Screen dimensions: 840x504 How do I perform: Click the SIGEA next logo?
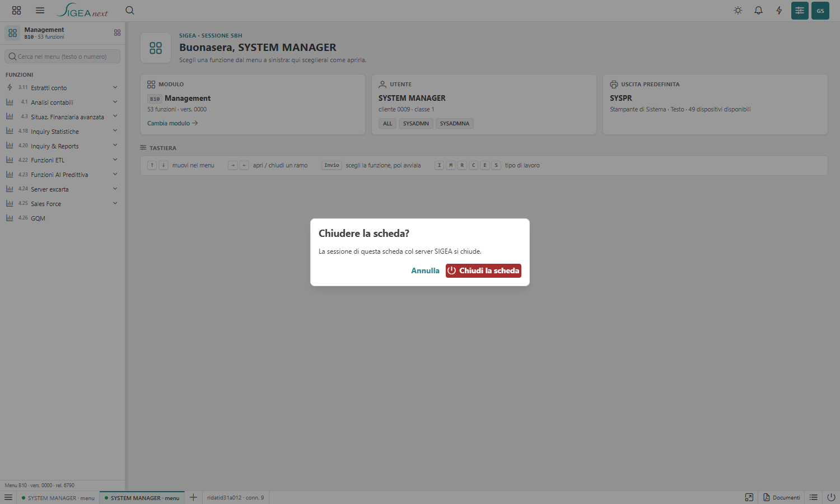[82, 11]
